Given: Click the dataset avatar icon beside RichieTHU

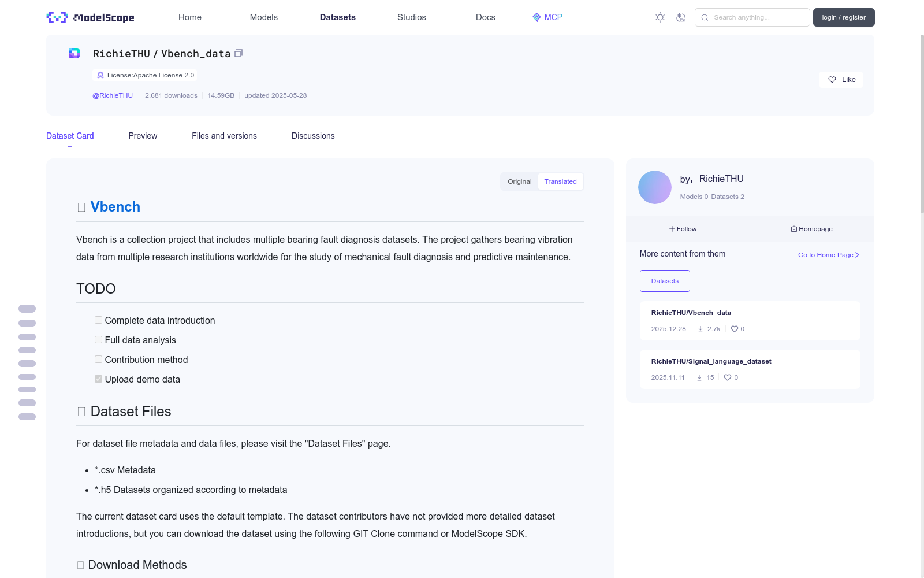Looking at the screenshot, I should click(74, 53).
